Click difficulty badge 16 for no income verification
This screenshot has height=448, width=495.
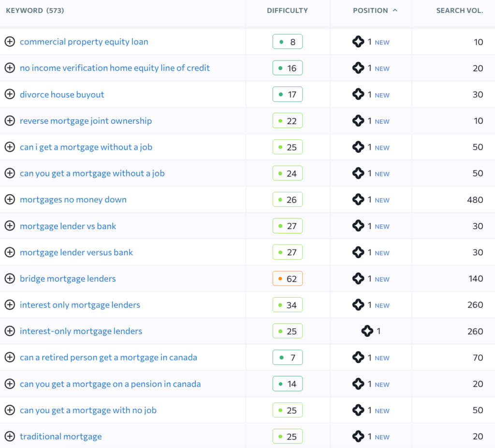[x=288, y=68]
